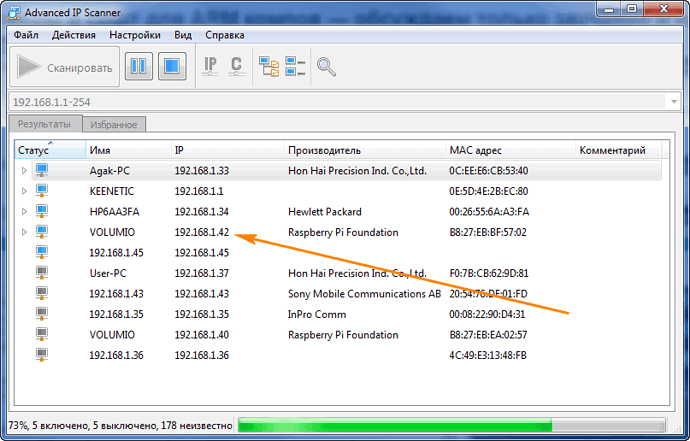This screenshot has width=690, height=441.
Task: Open the IP range dropdown arrow
Action: click(x=674, y=102)
